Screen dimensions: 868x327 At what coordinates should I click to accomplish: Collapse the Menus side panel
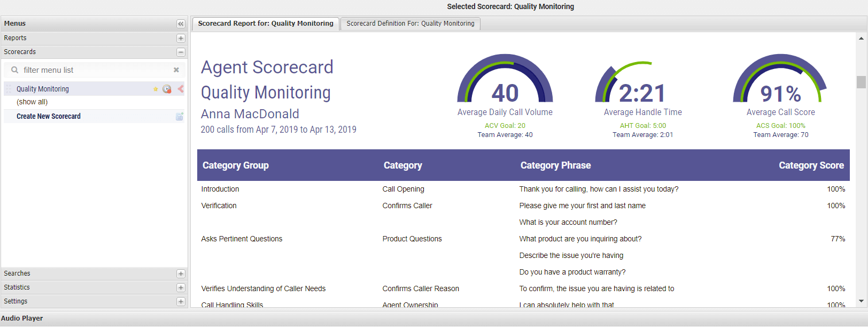click(181, 24)
